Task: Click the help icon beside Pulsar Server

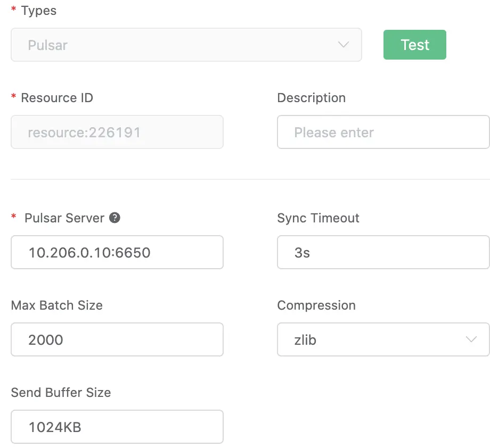Action: click(x=115, y=218)
